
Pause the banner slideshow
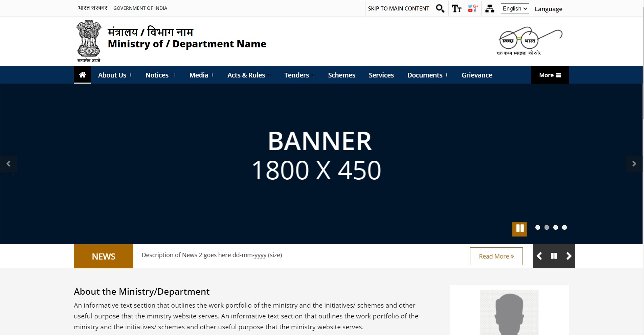pyautogui.click(x=519, y=228)
